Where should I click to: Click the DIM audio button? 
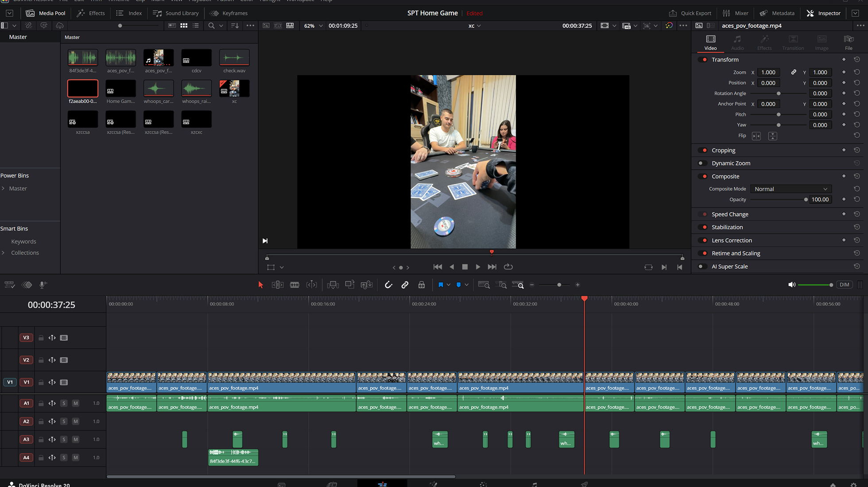point(844,285)
